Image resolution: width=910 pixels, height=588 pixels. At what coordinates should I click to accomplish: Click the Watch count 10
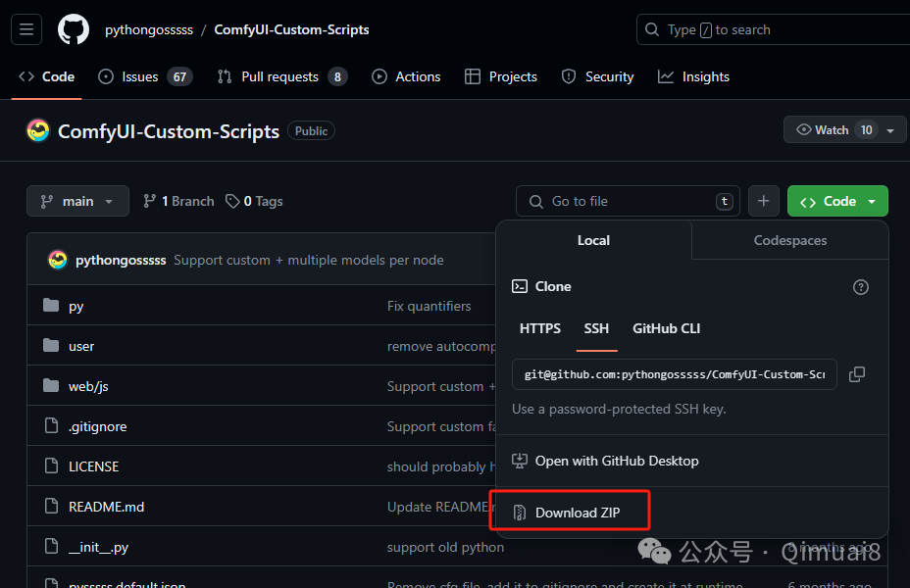coord(866,130)
